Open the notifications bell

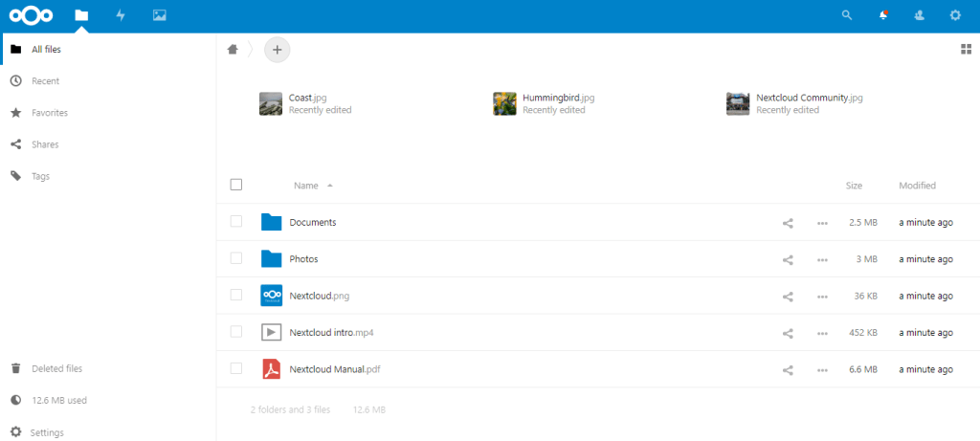point(882,15)
